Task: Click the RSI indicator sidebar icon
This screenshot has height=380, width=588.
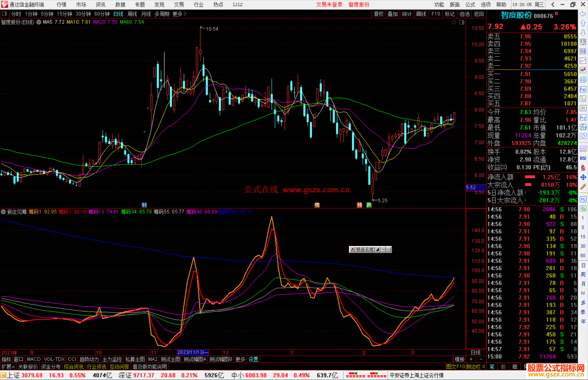Action: click(583, 158)
